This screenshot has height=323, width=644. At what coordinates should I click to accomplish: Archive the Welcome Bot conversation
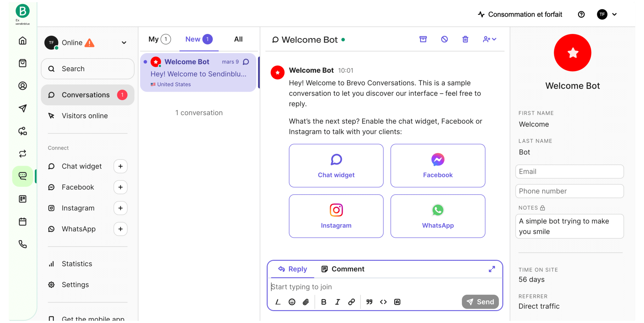(423, 39)
